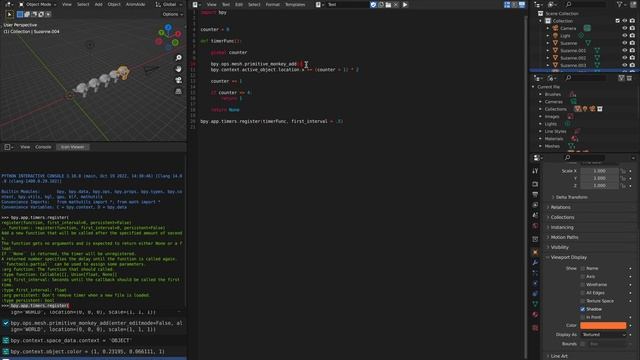
Task: Open the Particles properties tab icon
Action: [x=535, y=273]
